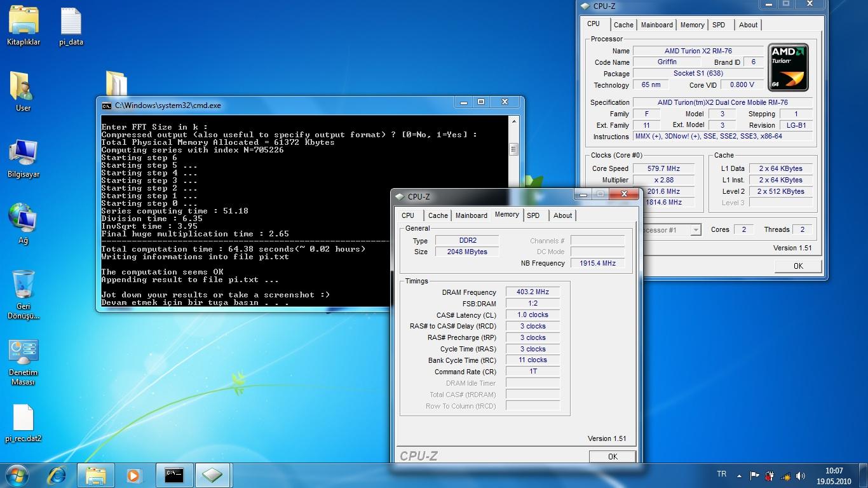Select the Ağ network desktop icon
The image size is (868, 488).
[x=23, y=224]
